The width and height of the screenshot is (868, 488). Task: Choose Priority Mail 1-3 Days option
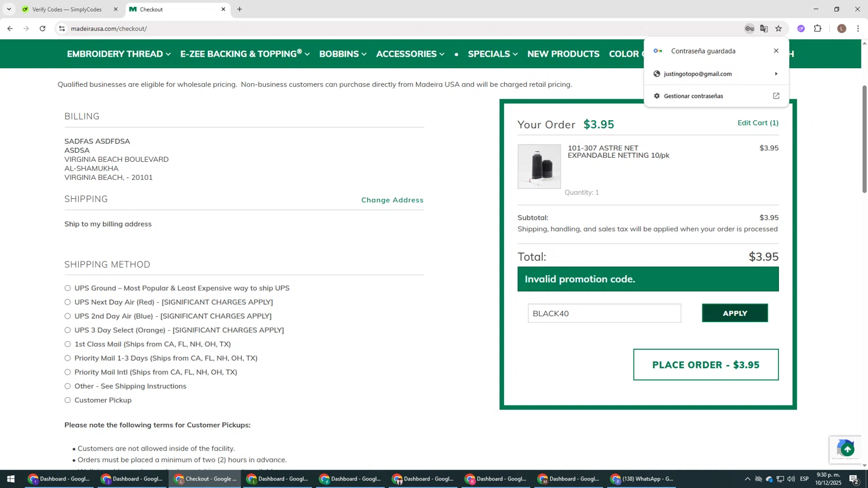tap(68, 358)
